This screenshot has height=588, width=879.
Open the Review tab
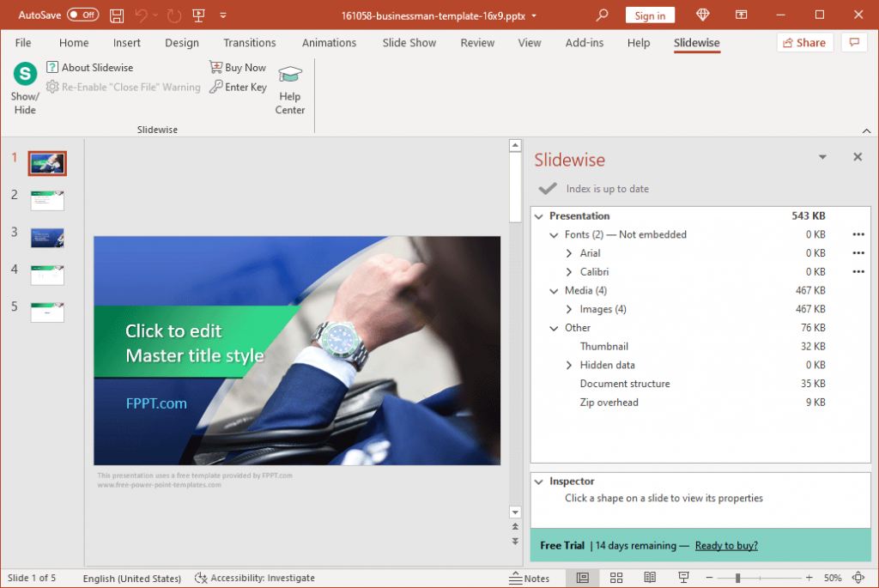tap(477, 42)
